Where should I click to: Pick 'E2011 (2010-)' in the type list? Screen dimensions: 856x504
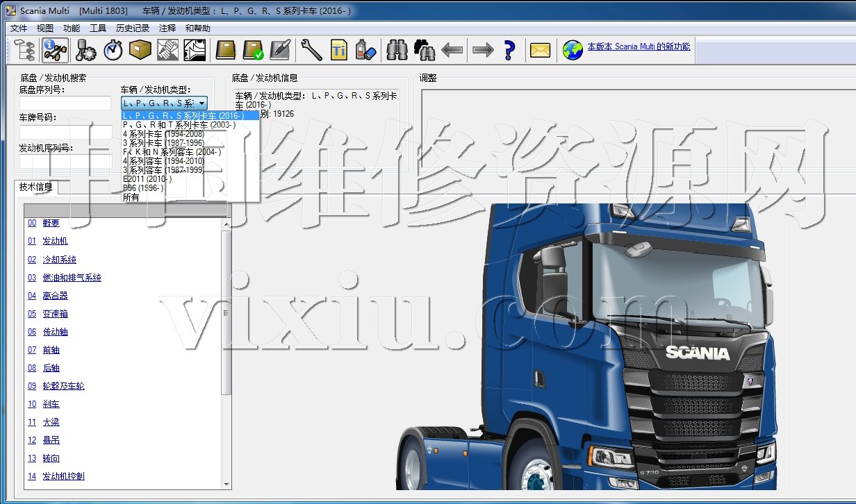coord(147,179)
